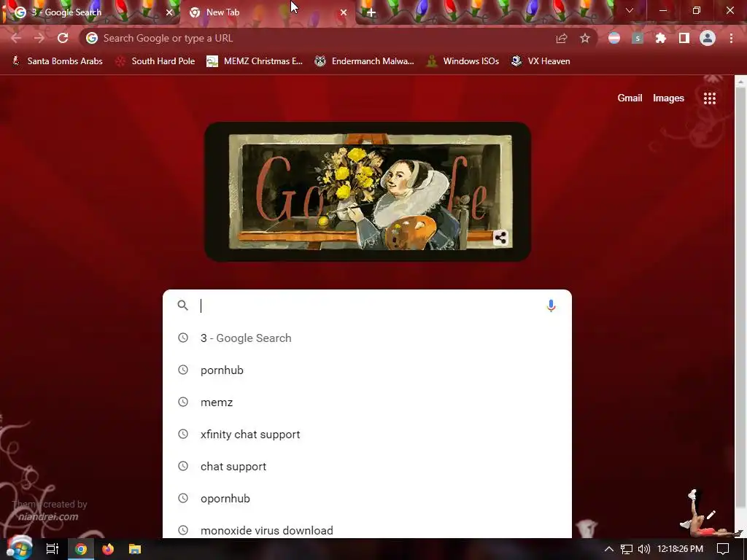
Task: Click the striped flag extension icon
Action: (x=614, y=38)
